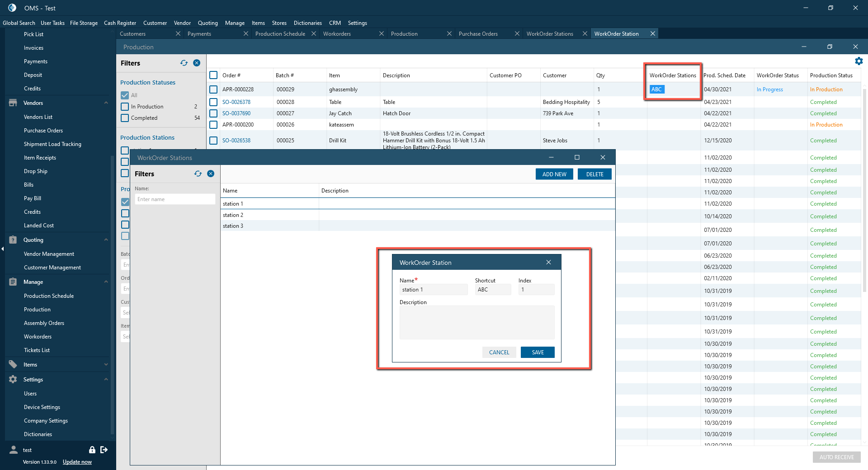868x470 pixels.
Task: Log out using the exit icon
Action: [x=104, y=450]
